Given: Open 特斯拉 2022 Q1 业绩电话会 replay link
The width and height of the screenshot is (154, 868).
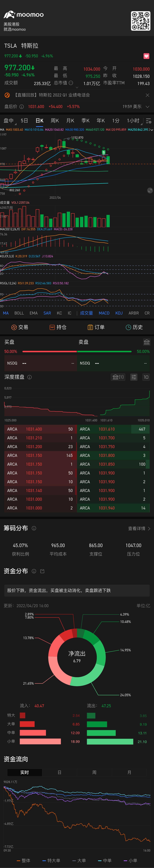Looking at the screenshot, I should [x=51, y=95].
